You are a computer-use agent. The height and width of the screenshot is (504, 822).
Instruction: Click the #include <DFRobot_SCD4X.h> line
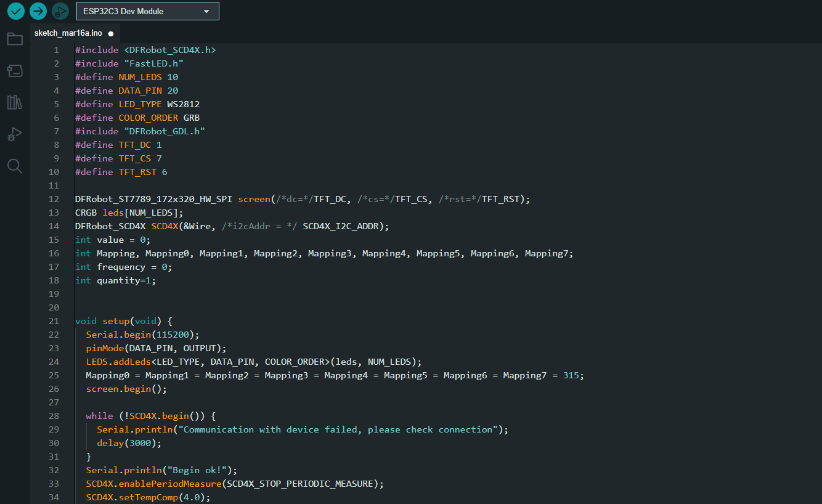[x=145, y=50]
